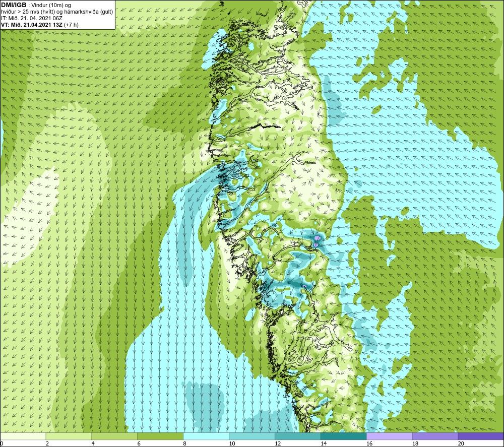Click the 14–16 m/s dark teal legend swatch
Screen dimensions: 504x447
[344, 436]
